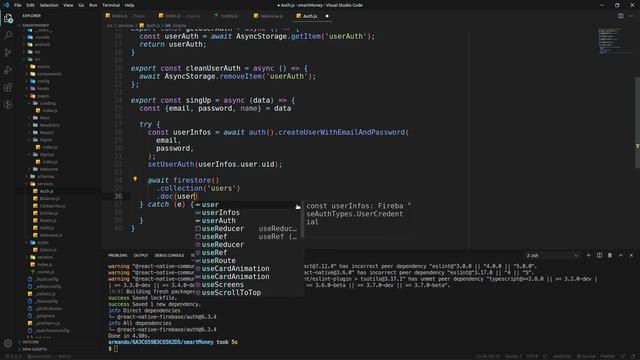Open the Edit menu
The width and height of the screenshot is (640, 360).
(31, 5)
